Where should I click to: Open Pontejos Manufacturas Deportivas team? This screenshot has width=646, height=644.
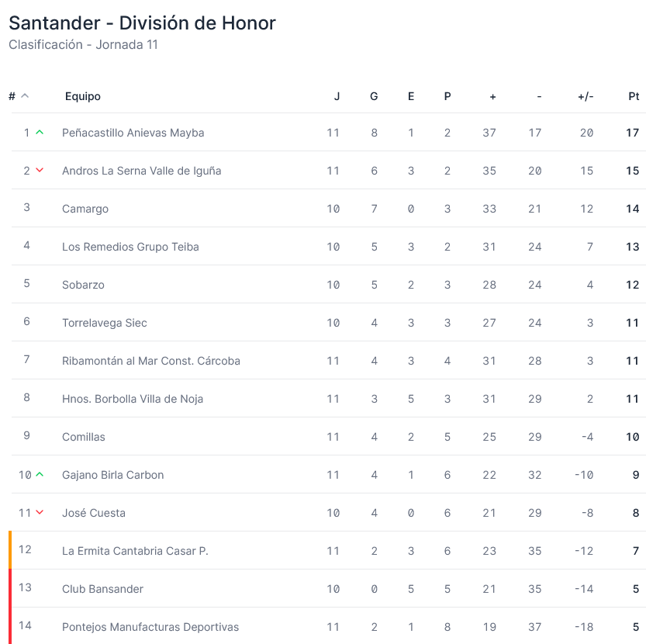click(x=150, y=627)
